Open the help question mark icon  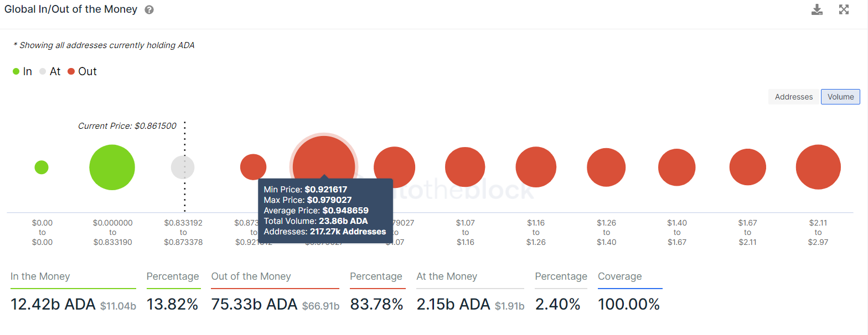pos(149,10)
